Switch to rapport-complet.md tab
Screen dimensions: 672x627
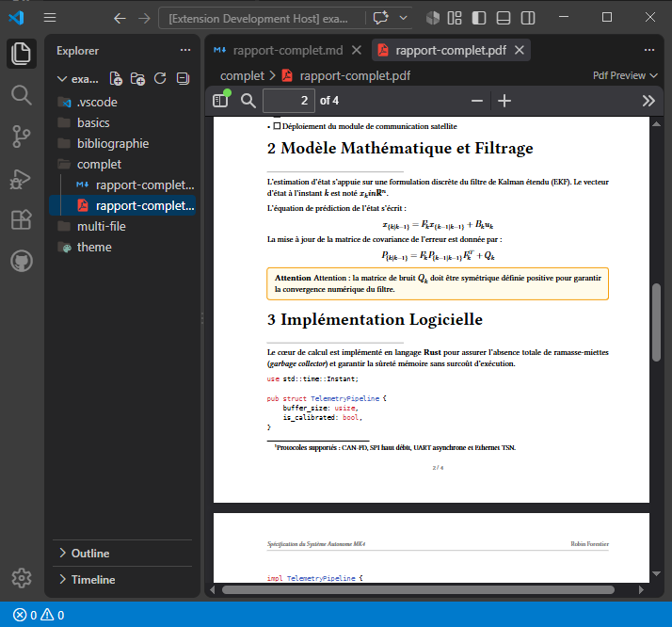click(x=288, y=50)
